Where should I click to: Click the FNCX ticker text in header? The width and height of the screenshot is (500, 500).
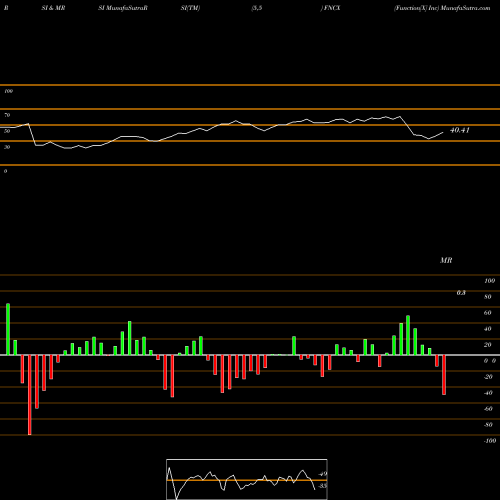[x=332, y=8]
